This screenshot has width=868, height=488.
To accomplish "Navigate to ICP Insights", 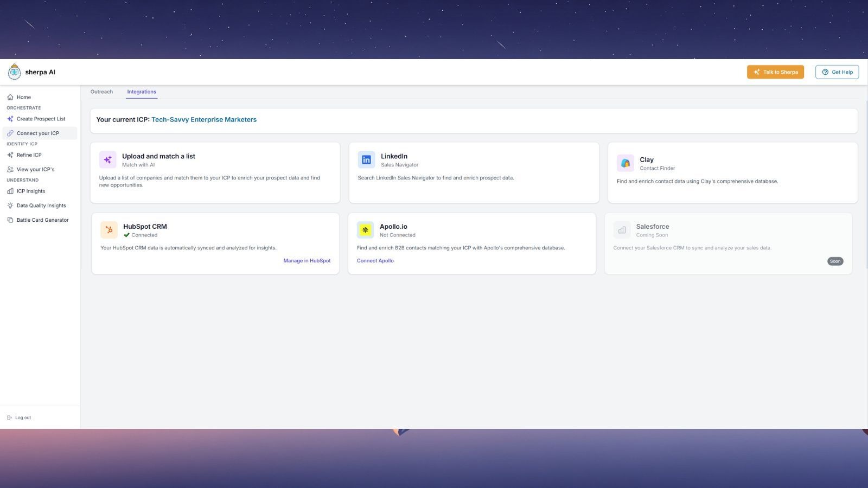I will click(31, 191).
